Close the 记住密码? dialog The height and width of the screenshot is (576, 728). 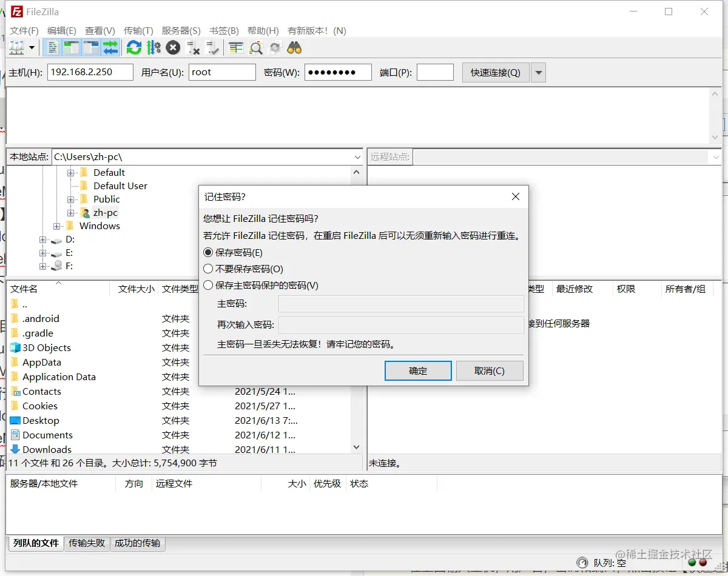[516, 196]
